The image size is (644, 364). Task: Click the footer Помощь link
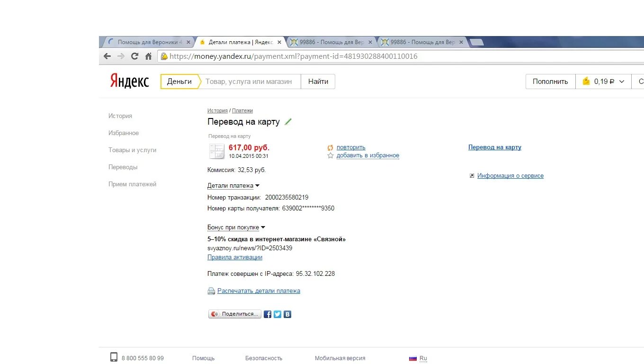point(204,358)
